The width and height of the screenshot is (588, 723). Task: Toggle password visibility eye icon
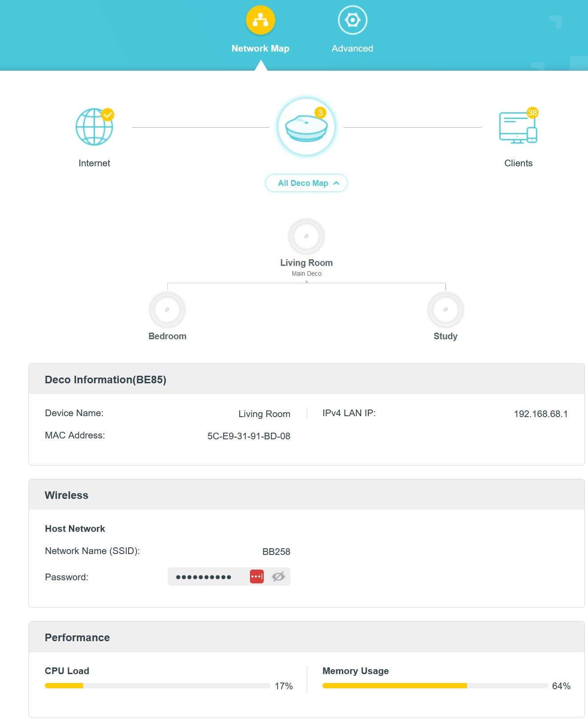tap(278, 577)
